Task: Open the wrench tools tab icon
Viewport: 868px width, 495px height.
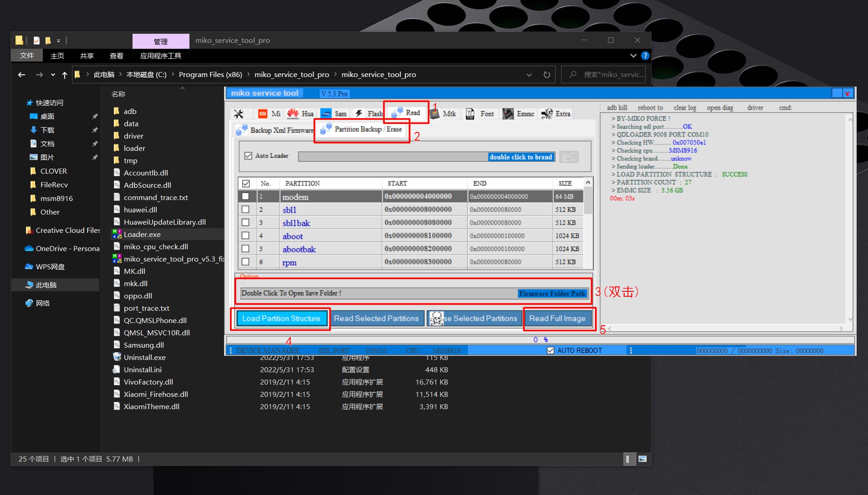Action: click(x=238, y=114)
